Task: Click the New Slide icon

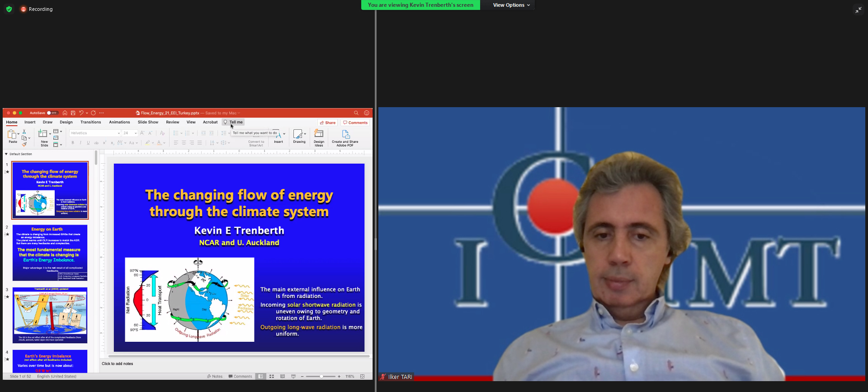Action: 43,134
